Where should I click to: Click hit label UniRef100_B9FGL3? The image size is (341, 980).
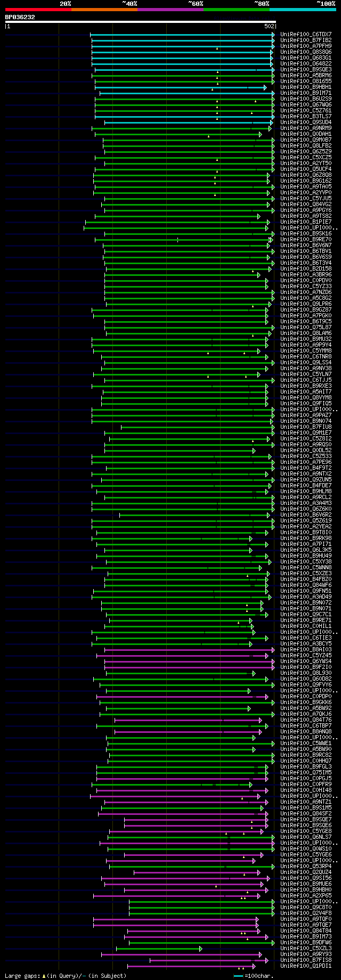point(306,766)
